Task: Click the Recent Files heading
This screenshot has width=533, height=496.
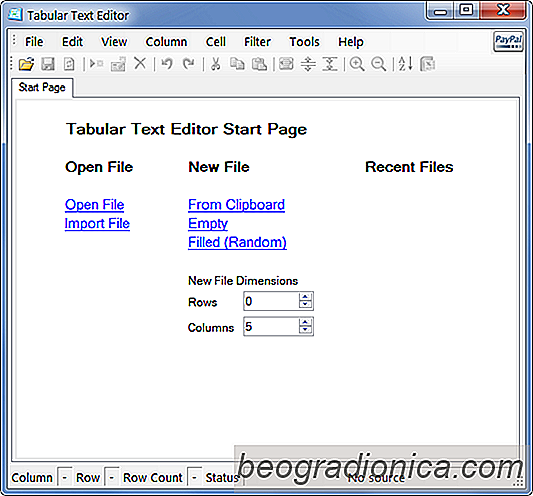Action: point(409,167)
